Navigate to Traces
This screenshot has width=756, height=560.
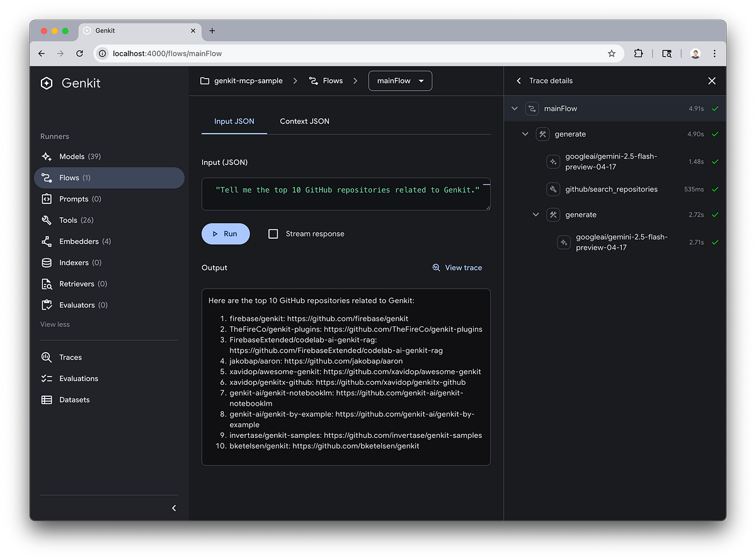(69, 357)
